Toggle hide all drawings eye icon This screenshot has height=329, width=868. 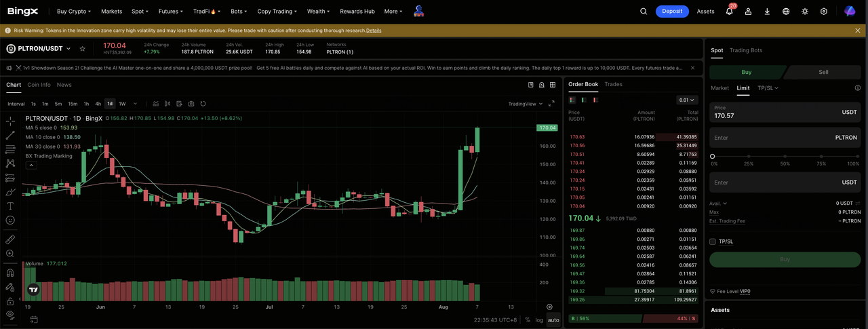pyautogui.click(x=10, y=315)
